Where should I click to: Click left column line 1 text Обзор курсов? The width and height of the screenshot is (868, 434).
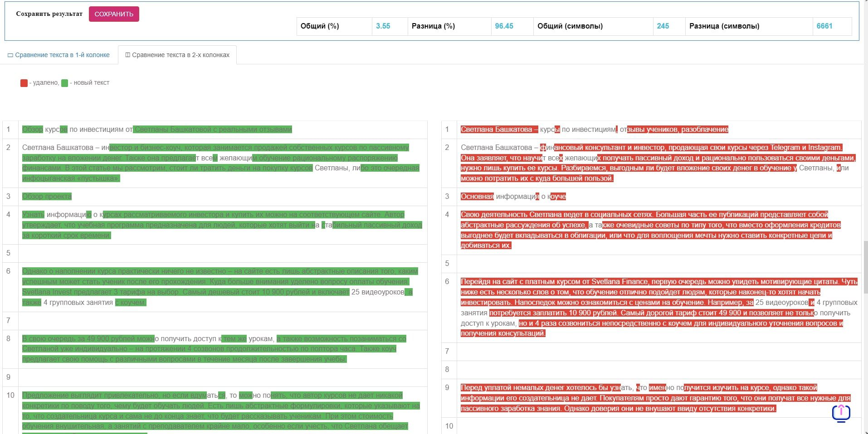click(x=45, y=130)
